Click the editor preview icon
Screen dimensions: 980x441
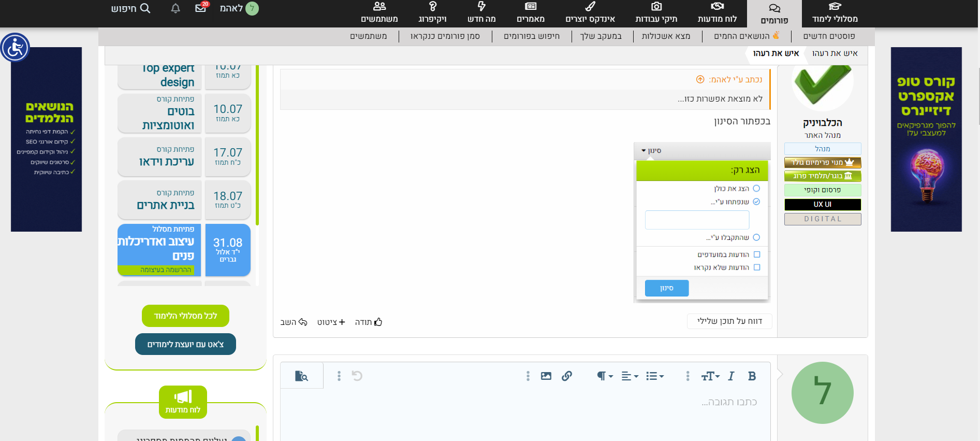(x=301, y=376)
